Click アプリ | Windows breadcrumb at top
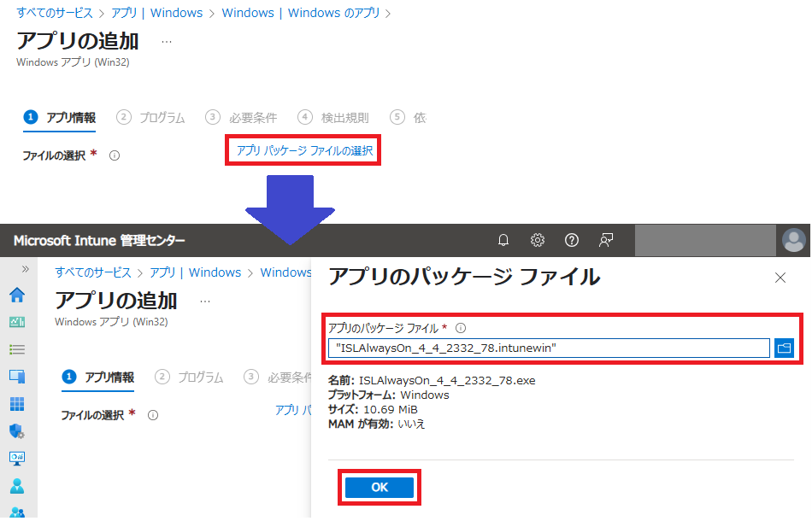 tap(157, 13)
